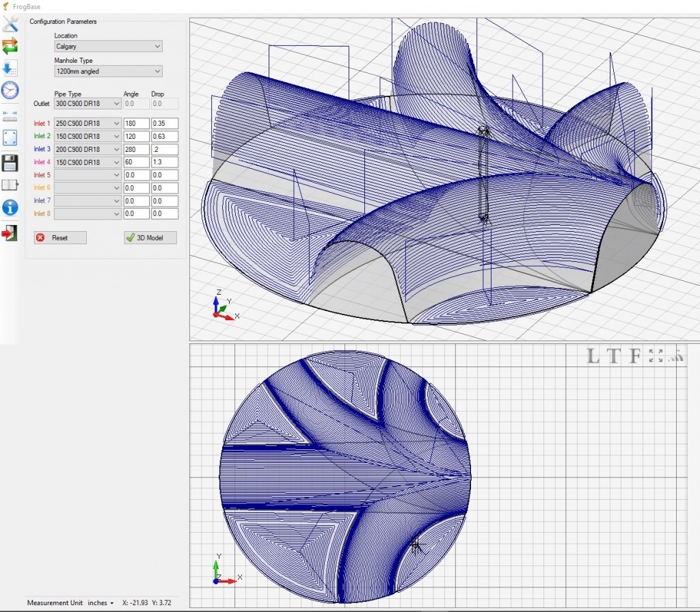Click the red exit door icon

(10, 232)
